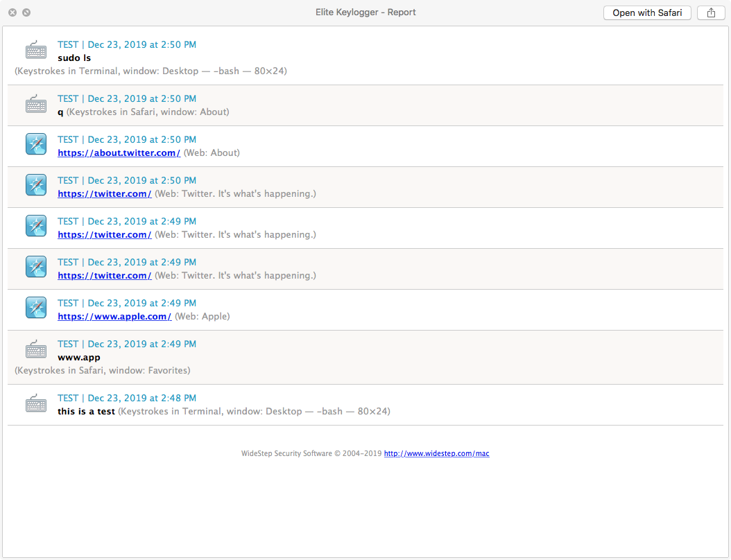The image size is (731, 560).
Task: Follow the twitter.com link logged at 2:50 PM
Action: coord(104,193)
